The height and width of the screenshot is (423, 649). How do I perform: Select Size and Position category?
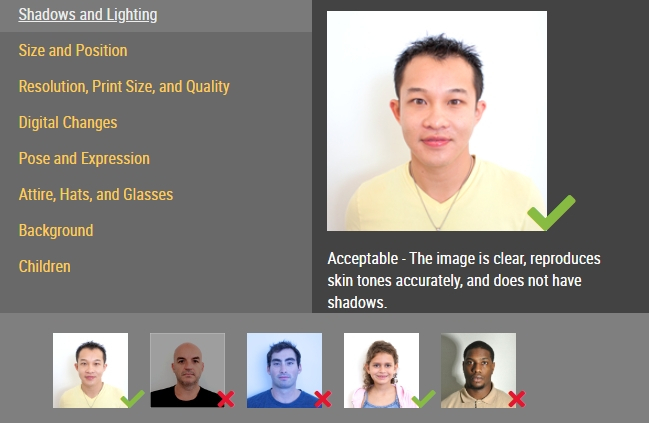pos(73,50)
